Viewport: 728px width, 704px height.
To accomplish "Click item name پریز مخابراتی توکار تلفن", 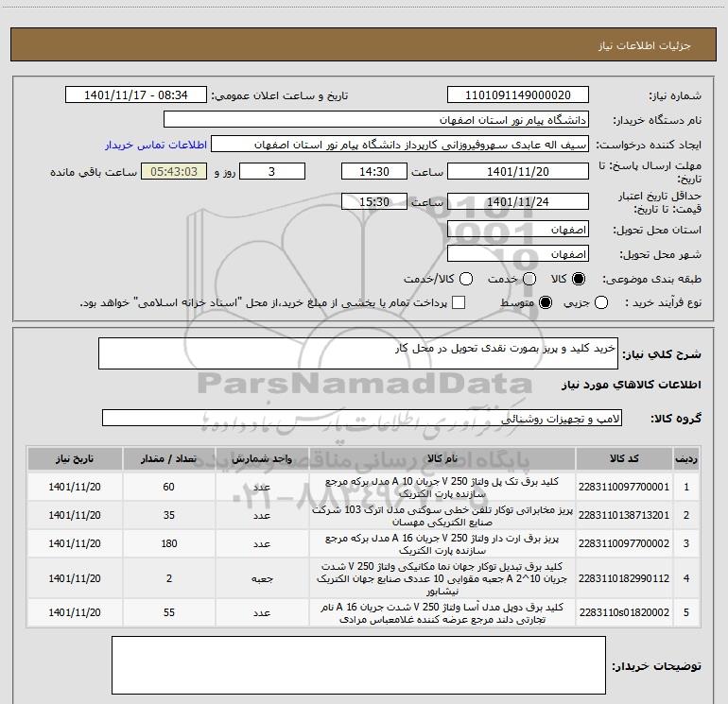I will click(x=442, y=516).
